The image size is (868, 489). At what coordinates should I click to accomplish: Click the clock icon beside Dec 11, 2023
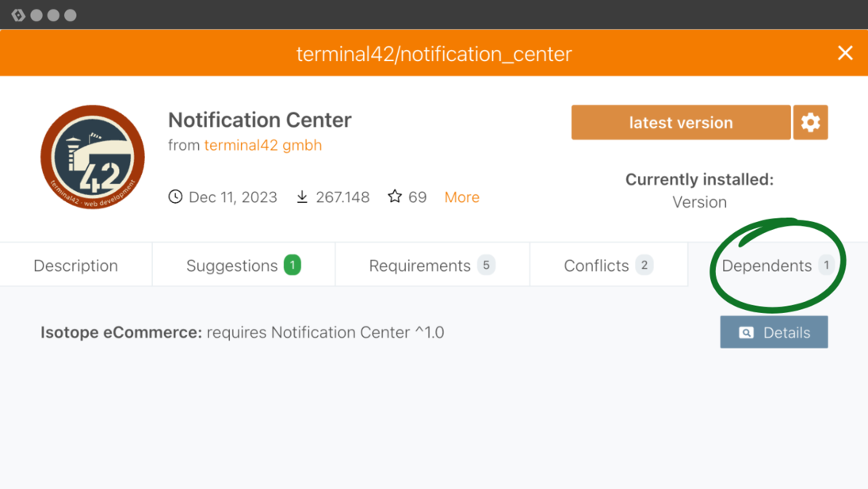pos(175,197)
